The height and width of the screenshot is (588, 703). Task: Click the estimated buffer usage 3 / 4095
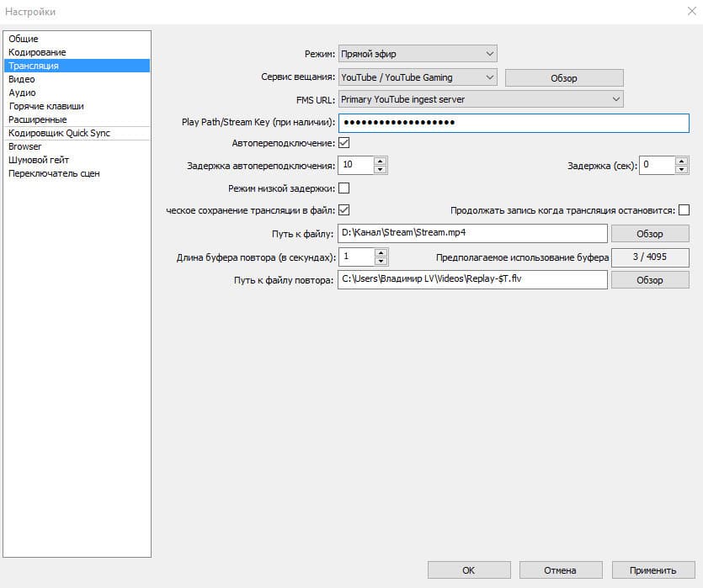click(650, 257)
